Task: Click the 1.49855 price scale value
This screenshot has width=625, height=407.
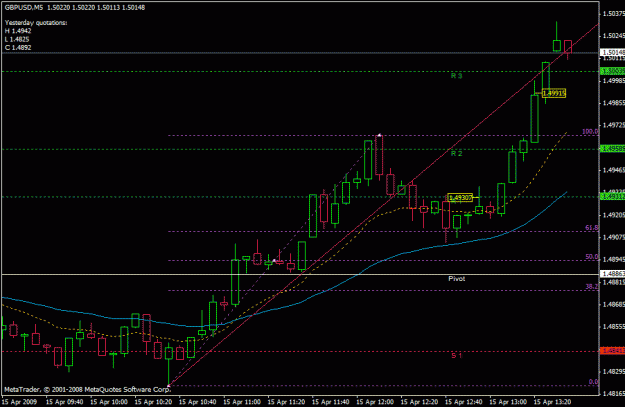Action: (613, 103)
